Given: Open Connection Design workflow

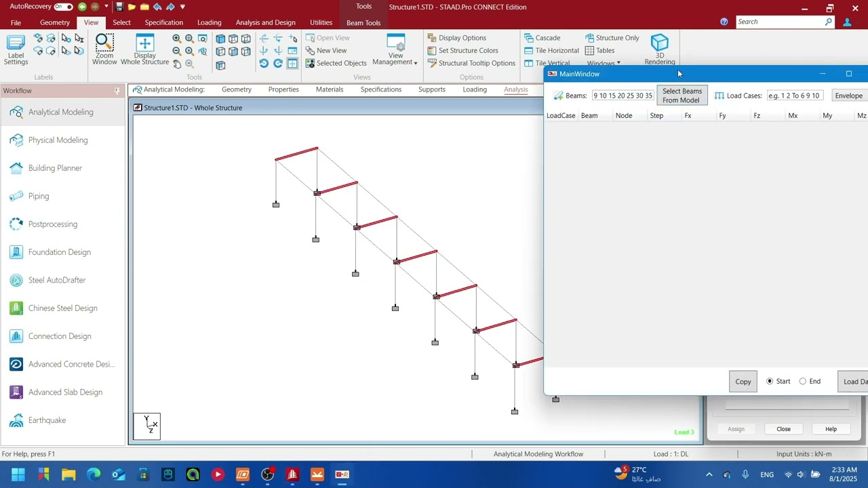Looking at the screenshot, I should click(x=62, y=336).
